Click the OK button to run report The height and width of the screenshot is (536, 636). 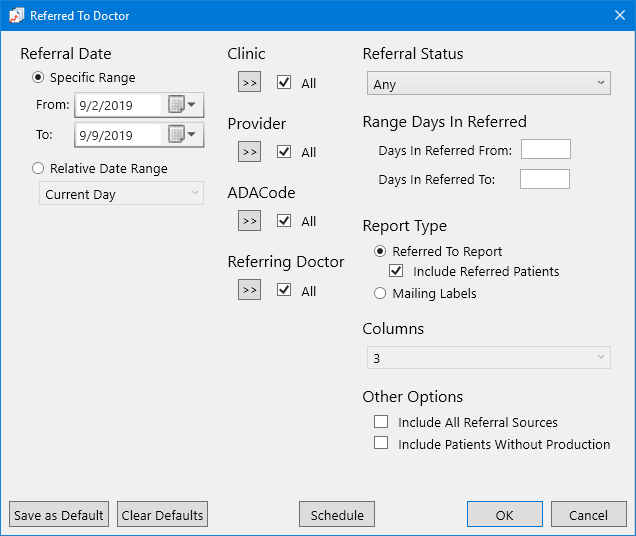point(505,515)
